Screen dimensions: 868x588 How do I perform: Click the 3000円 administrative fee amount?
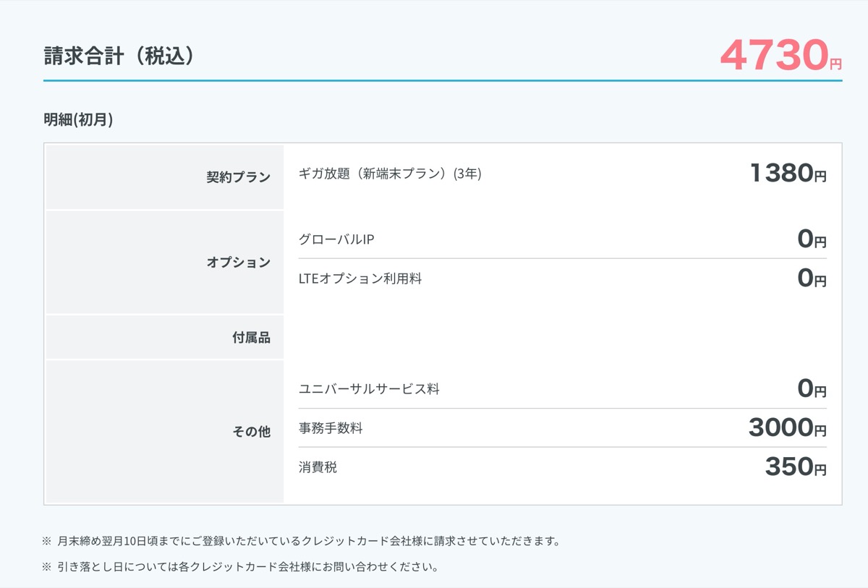click(788, 428)
